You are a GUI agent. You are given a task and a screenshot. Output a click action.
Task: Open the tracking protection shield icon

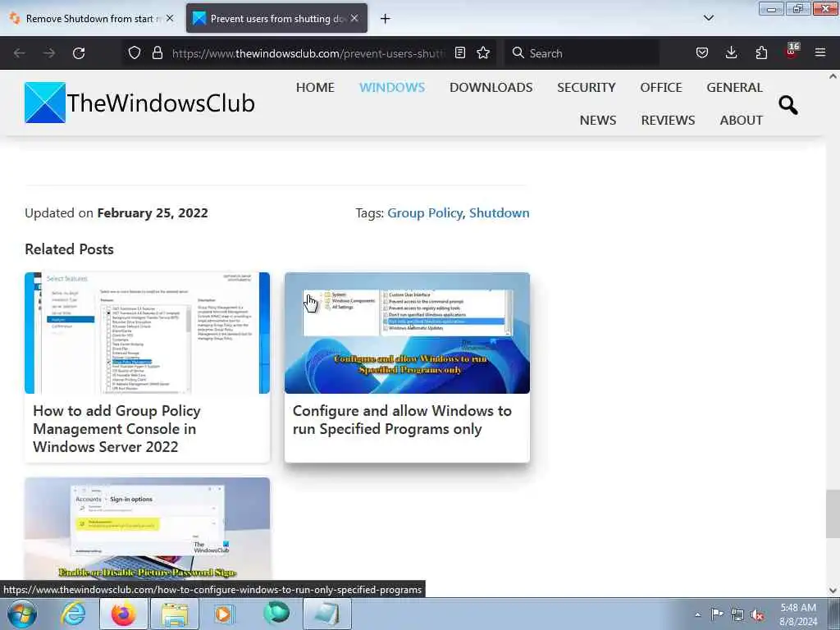coord(135,52)
